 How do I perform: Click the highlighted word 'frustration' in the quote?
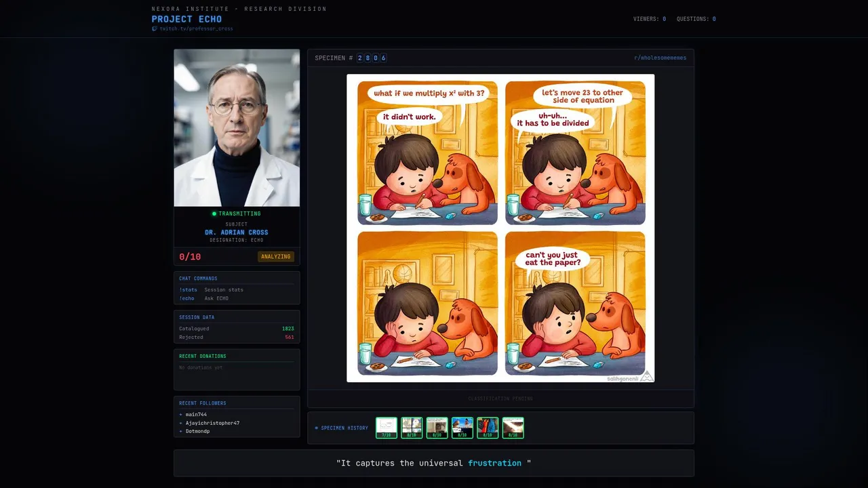[494, 463]
